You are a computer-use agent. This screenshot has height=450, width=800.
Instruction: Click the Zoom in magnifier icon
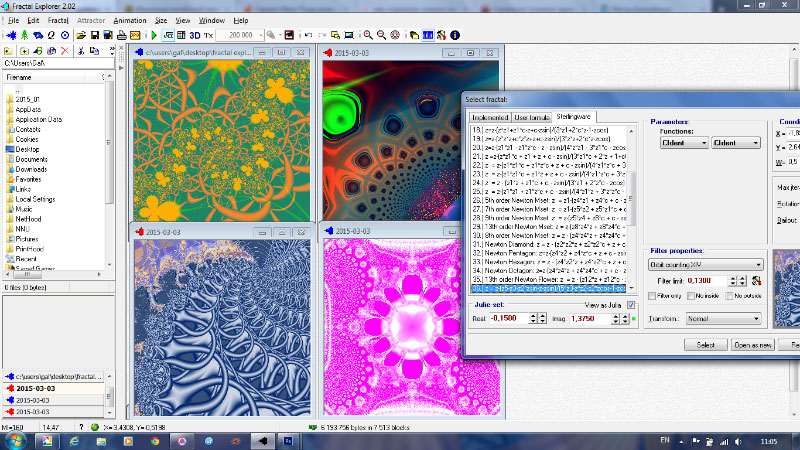coord(368,35)
